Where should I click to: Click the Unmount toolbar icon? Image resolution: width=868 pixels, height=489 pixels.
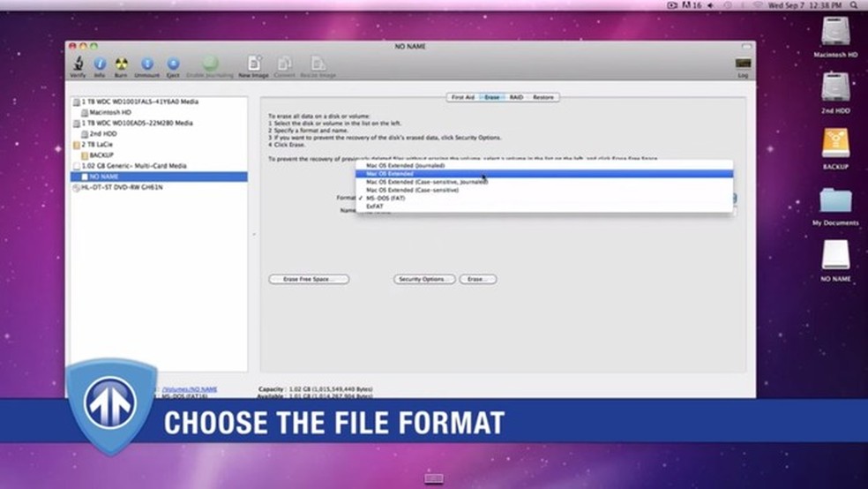point(147,64)
